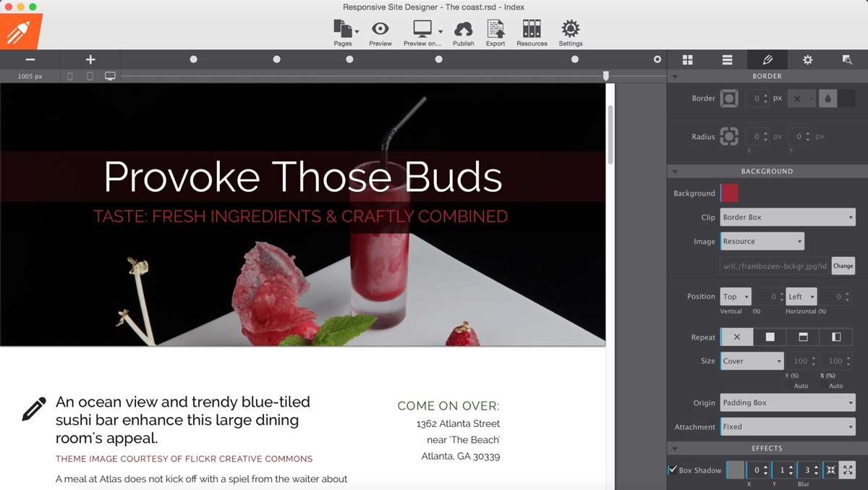Select the outset box shadow icon
The image size is (868, 490).
click(848, 470)
